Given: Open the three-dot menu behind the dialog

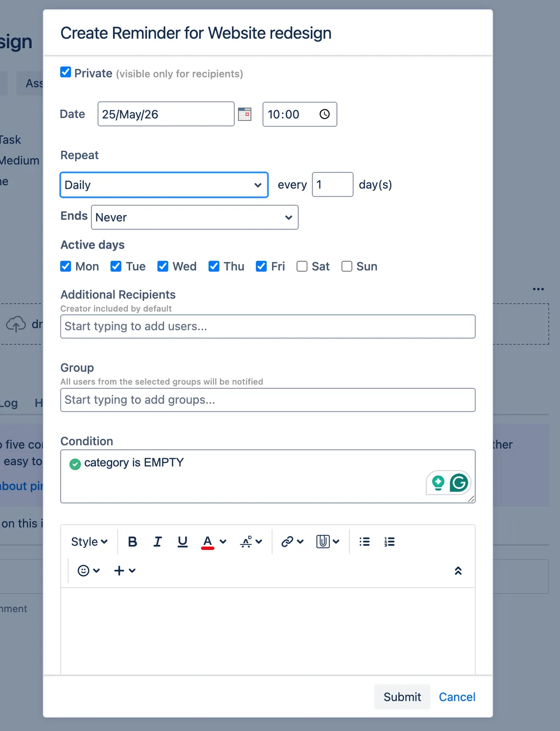Looking at the screenshot, I should (x=538, y=289).
